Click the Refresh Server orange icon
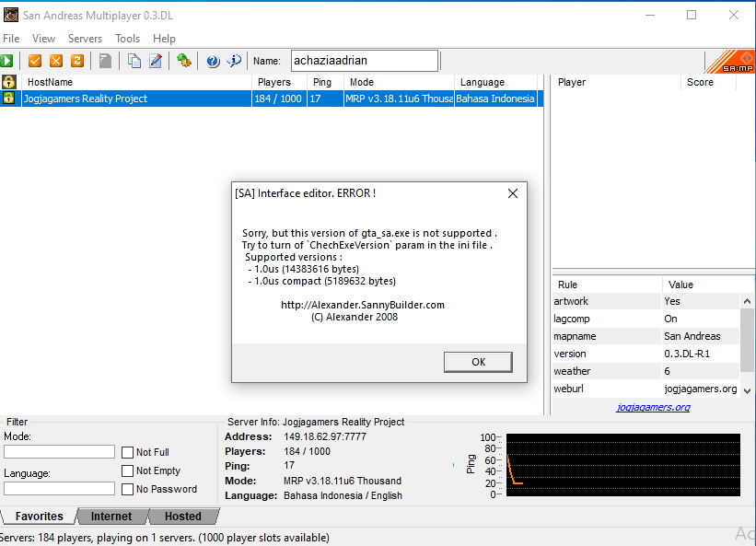The image size is (756, 546). click(x=77, y=61)
